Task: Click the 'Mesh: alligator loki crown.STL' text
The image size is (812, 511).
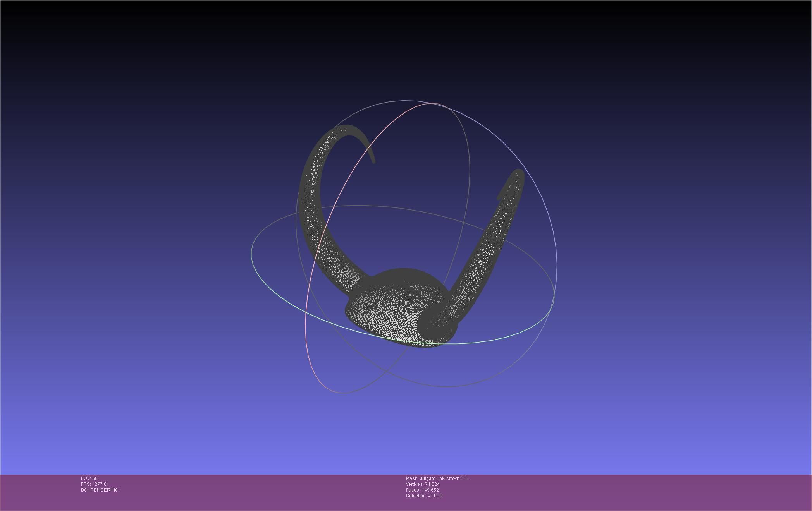Action: (437, 478)
